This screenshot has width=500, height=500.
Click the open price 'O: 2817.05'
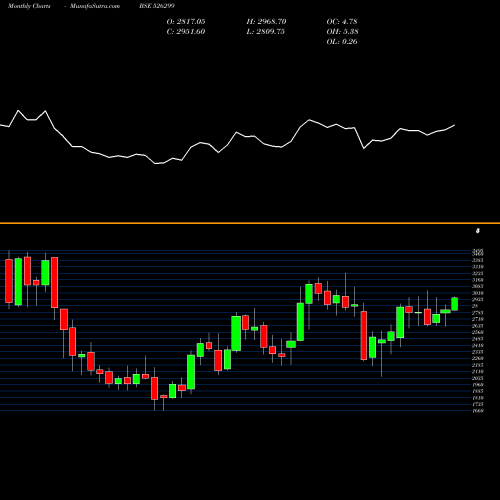(x=186, y=22)
